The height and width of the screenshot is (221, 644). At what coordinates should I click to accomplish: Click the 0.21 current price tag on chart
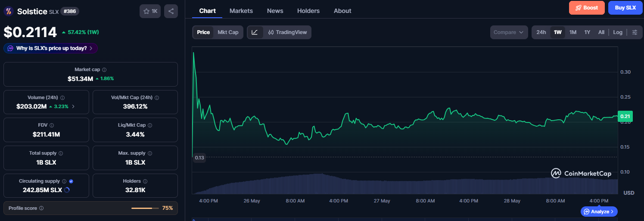(x=625, y=116)
